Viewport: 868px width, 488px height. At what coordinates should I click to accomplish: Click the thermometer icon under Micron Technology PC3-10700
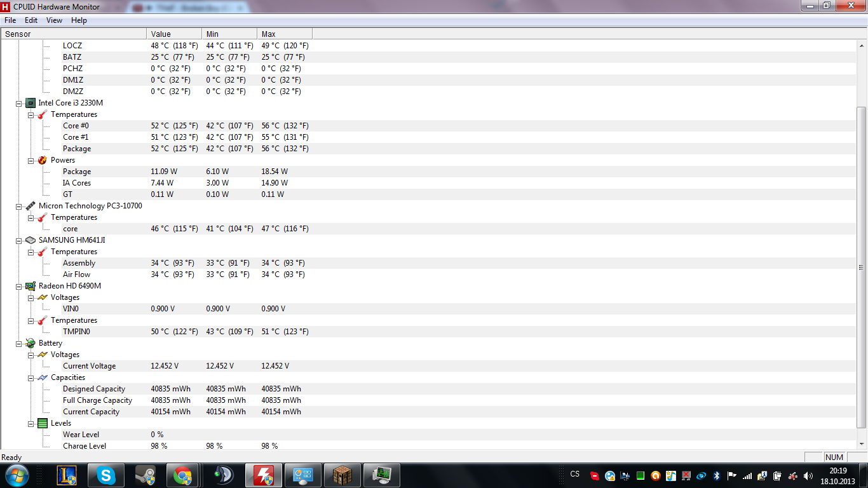(43, 217)
